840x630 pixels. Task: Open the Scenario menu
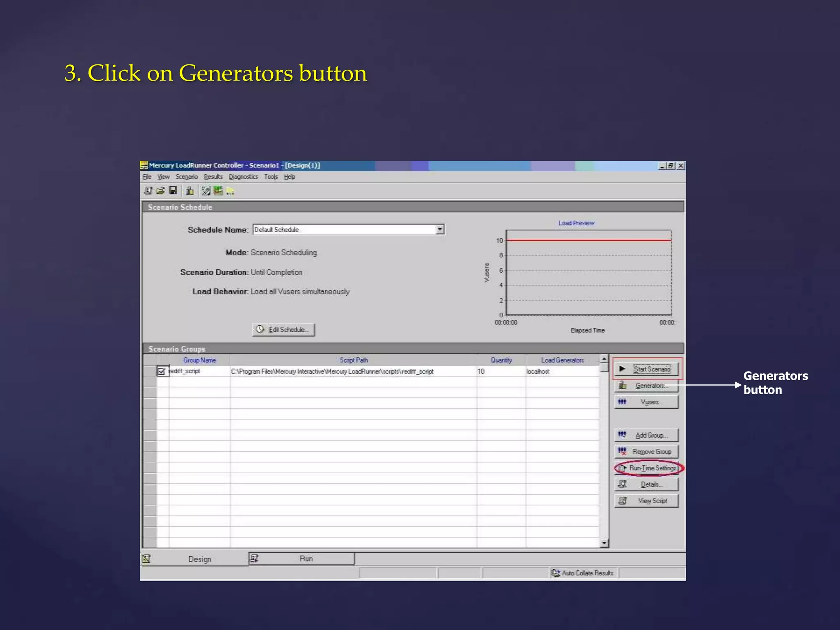(187, 177)
